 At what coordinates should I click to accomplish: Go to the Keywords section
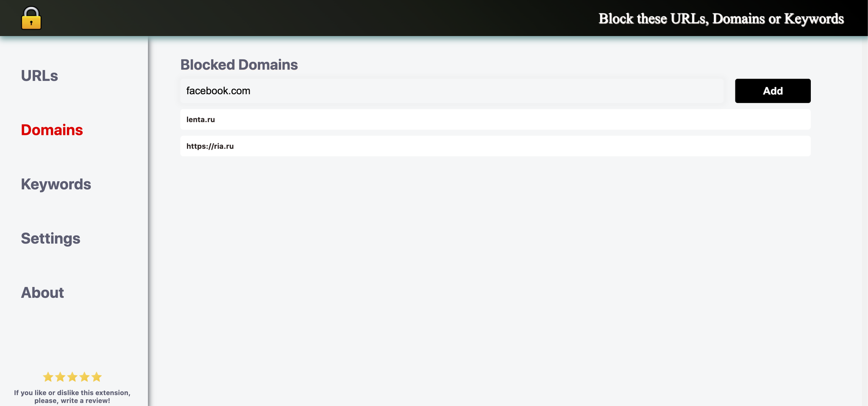click(x=56, y=184)
